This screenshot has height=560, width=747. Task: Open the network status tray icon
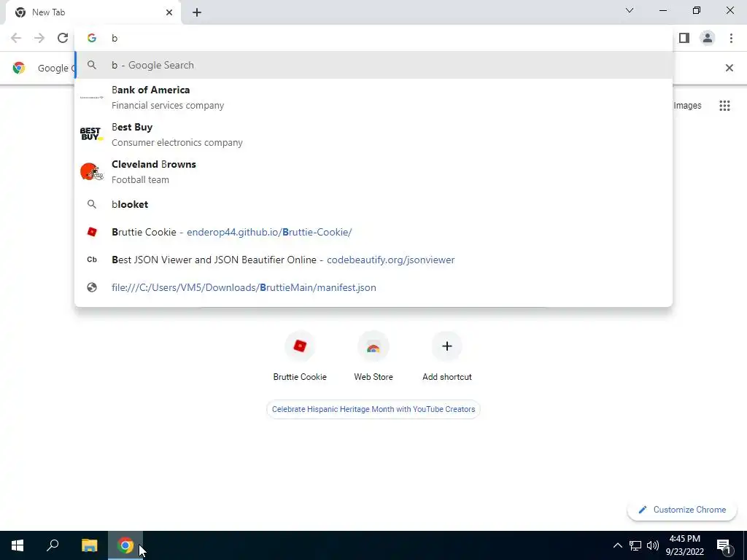coord(635,545)
